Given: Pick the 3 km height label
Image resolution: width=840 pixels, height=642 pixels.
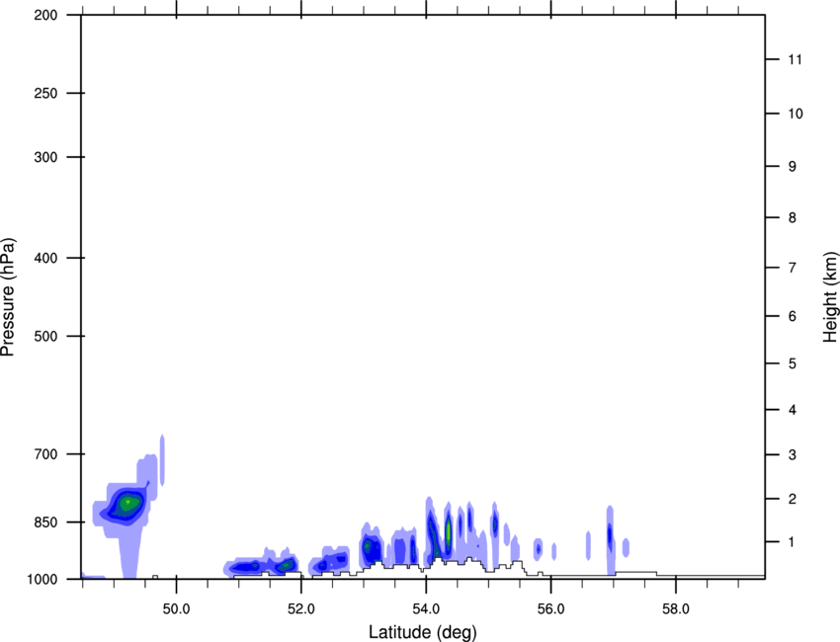Looking at the screenshot, I should [x=793, y=455].
